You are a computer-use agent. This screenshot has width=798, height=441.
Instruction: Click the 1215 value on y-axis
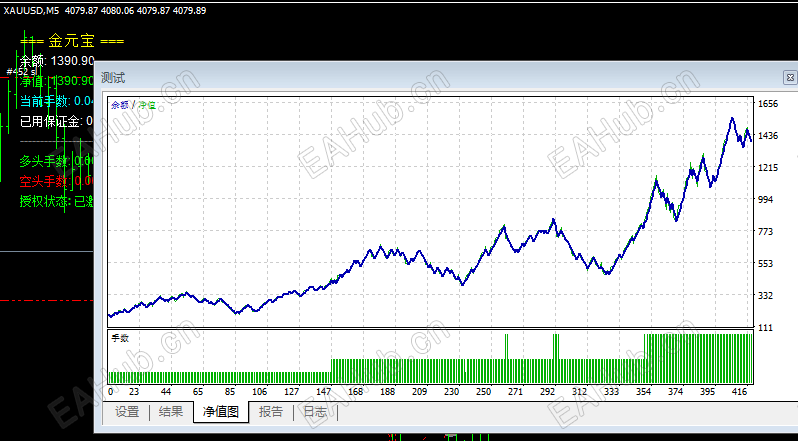(x=768, y=168)
